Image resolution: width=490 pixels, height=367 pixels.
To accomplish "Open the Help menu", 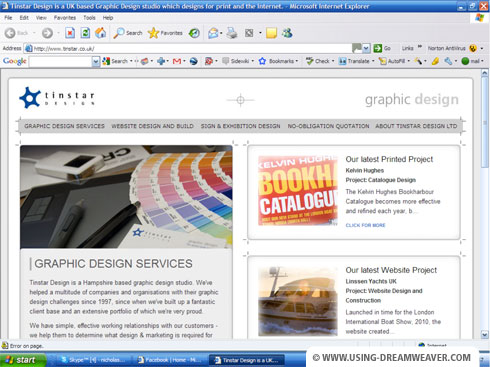I will (x=108, y=18).
